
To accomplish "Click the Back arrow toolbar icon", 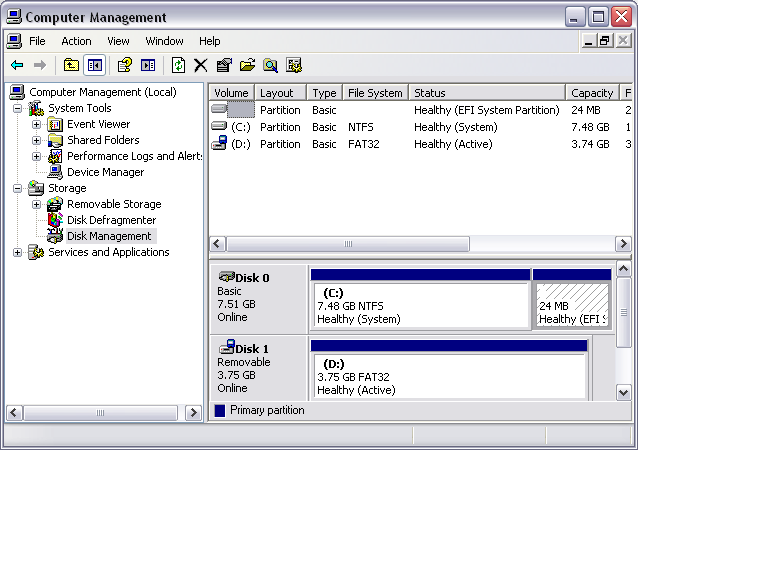I will pos(17,65).
